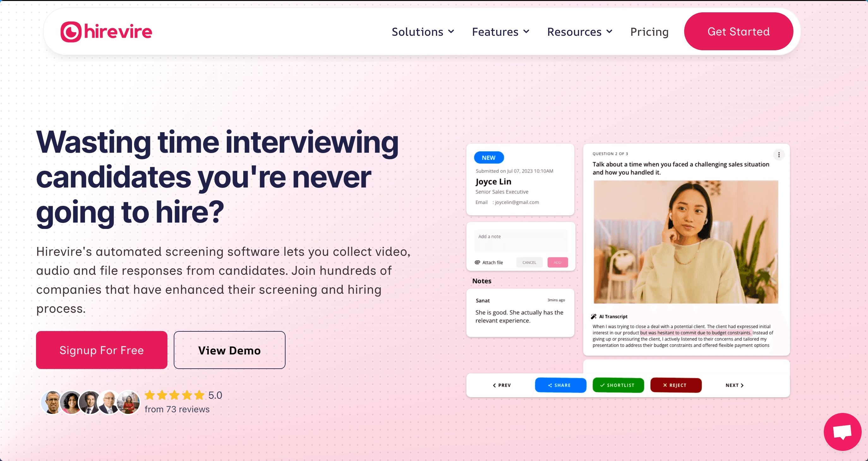Click Signup For Free button
Viewport: 868px width, 461px height.
101,350
